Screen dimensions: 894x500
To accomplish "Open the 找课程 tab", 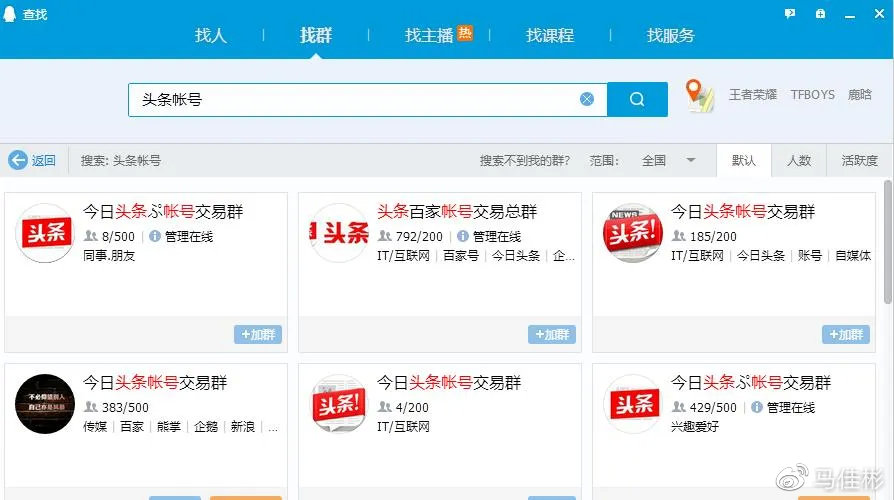I will [x=550, y=35].
